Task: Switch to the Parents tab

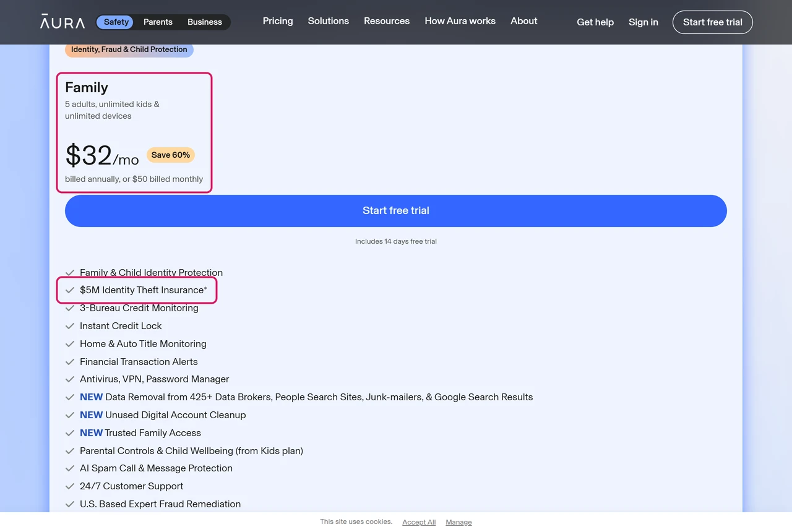Action: click(x=158, y=22)
